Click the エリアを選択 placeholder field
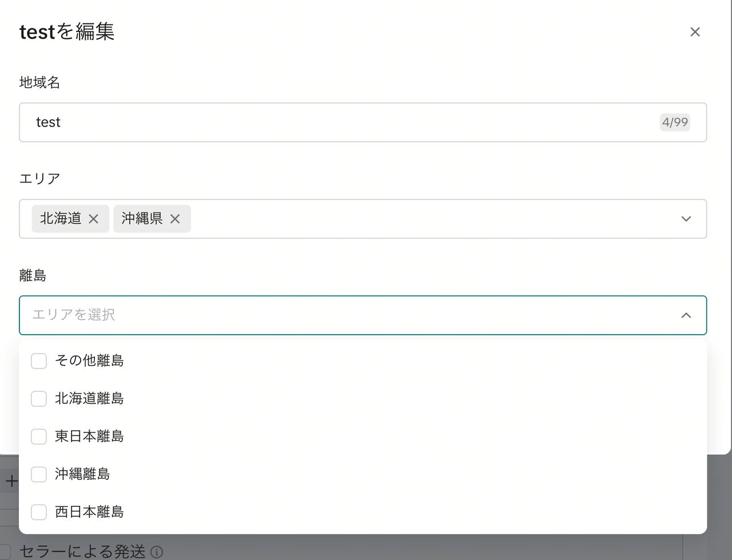This screenshot has width=732, height=560. point(74,315)
